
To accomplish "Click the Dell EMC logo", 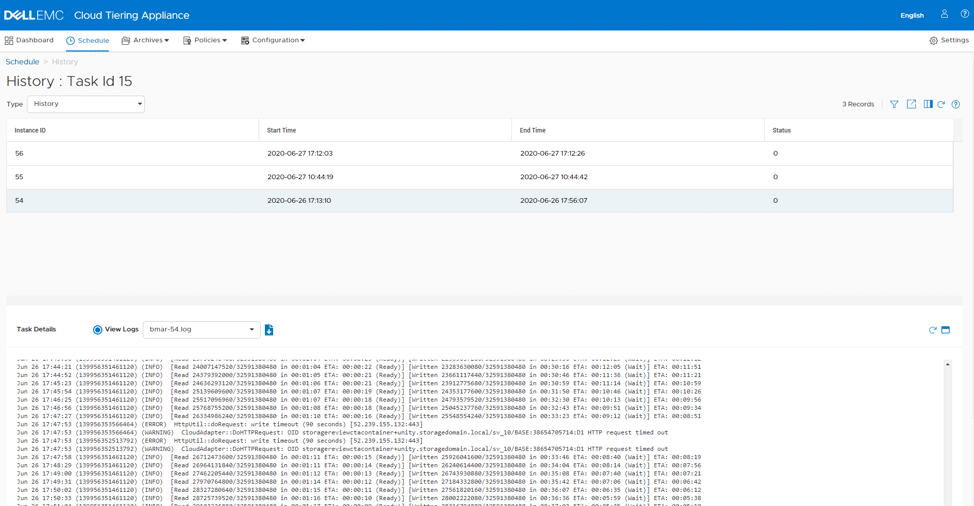I will [x=34, y=15].
